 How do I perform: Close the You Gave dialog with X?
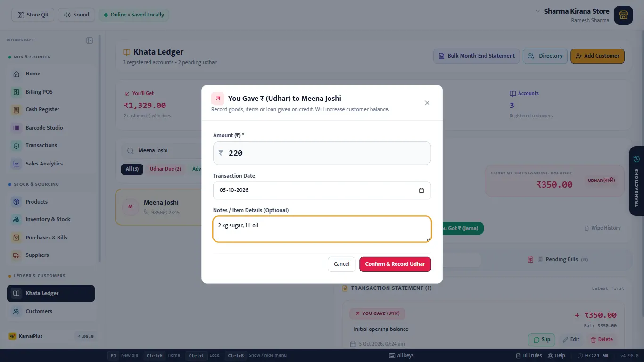pyautogui.click(x=427, y=103)
